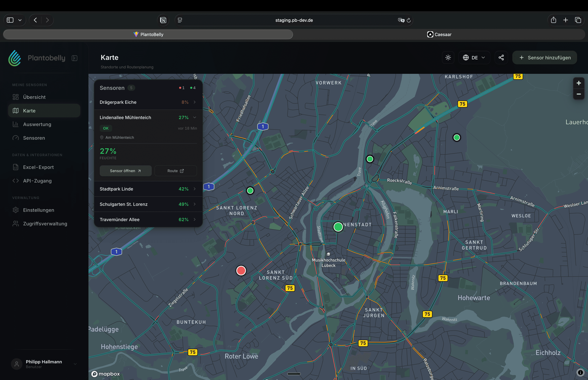Collapse Lindenallee Mühlenteich sensor entry

194,118
